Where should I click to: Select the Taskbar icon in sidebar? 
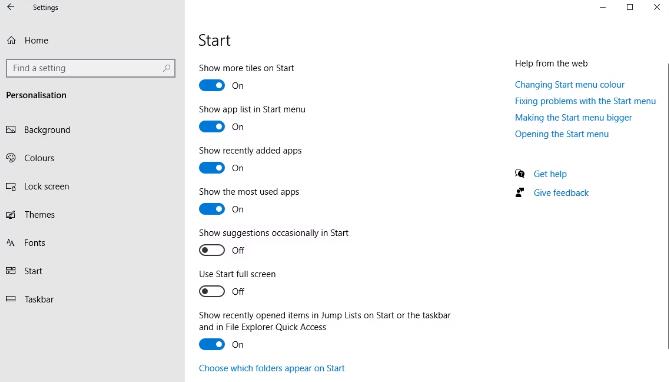pos(11,299)
